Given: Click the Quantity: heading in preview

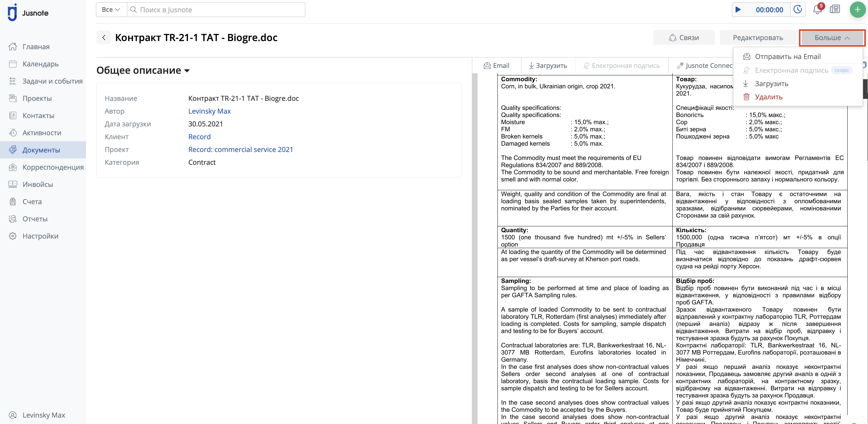Looking at the screenshot, I should coord(515,230).
